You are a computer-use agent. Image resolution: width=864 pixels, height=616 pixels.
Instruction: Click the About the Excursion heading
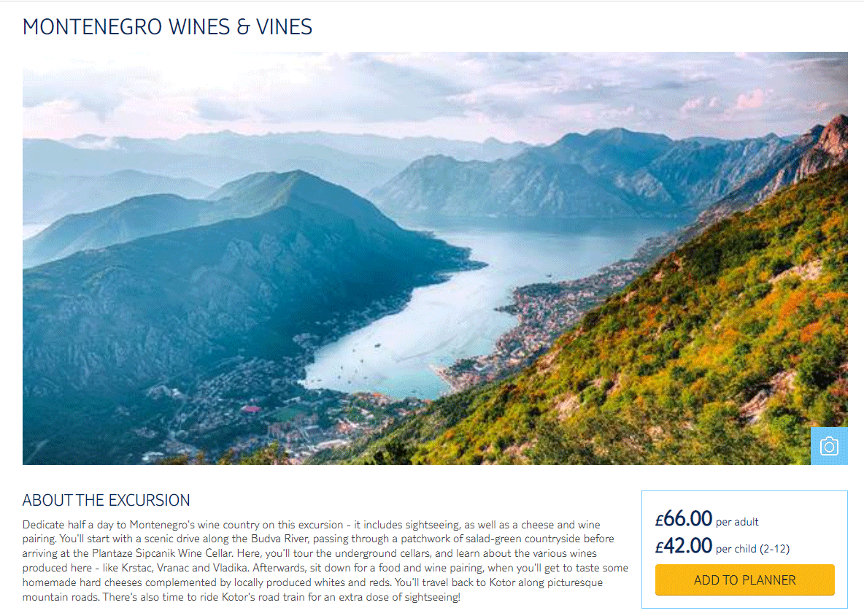(x=107, y=500)
